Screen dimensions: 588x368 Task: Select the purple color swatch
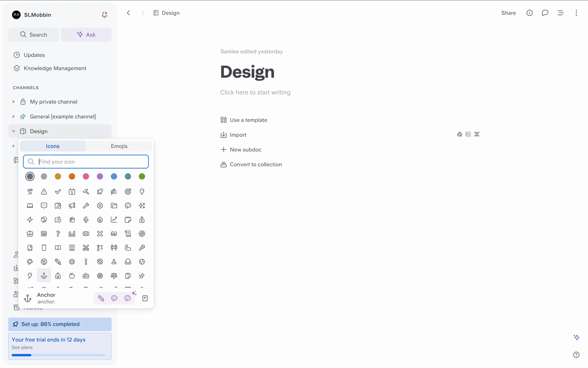(x=100, y=176)
